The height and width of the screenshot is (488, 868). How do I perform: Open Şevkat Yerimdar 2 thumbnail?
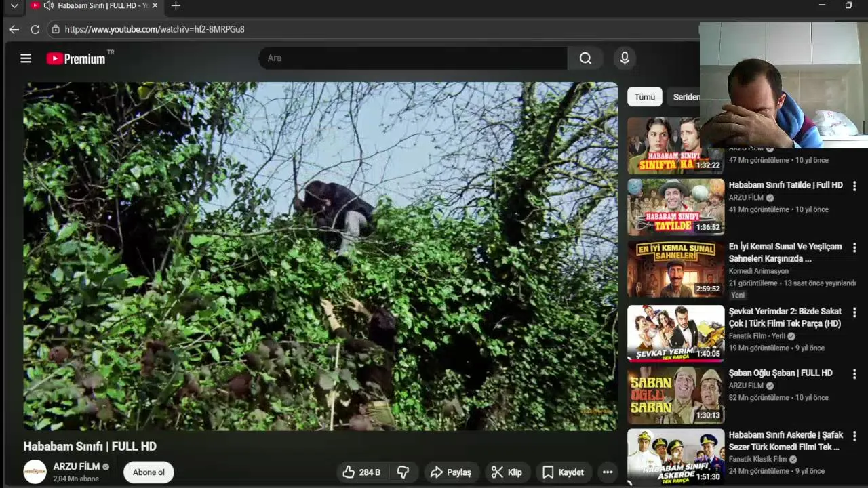[x=675, y=333]
